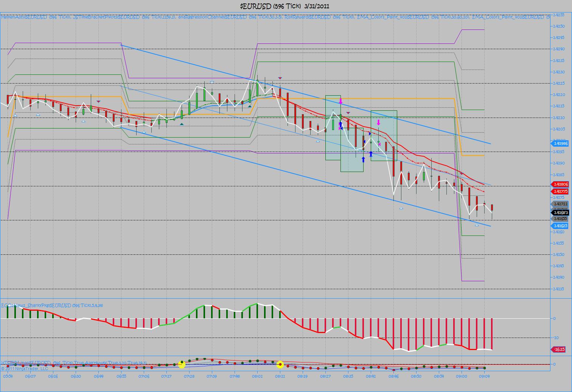Click the 1.4225 price axis label

pyautogui.click(x=559, y=83)
